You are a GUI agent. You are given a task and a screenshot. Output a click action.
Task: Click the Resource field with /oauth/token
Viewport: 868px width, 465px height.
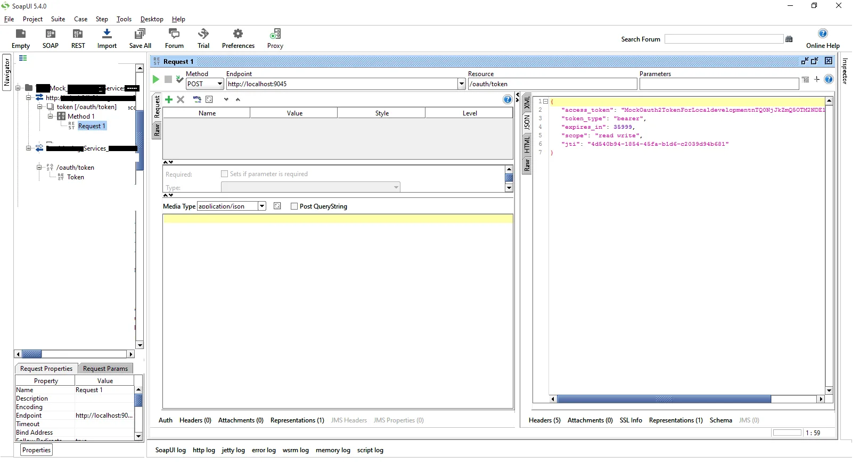552,84
